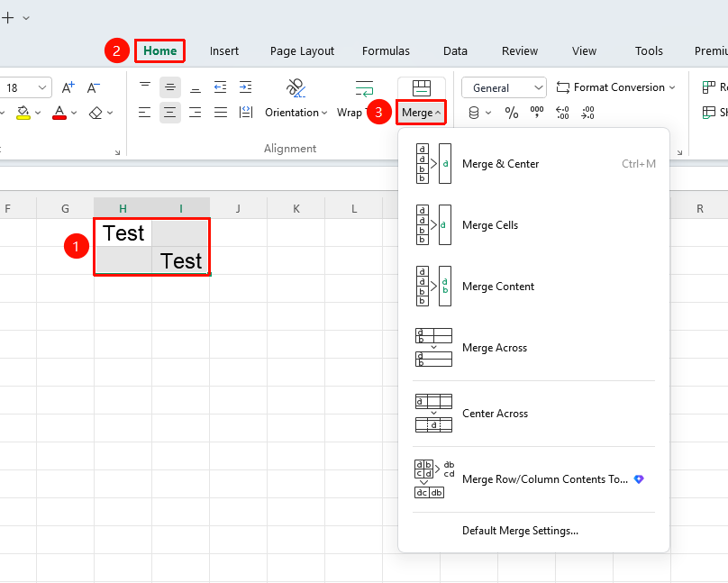Toggle Align Right alignment

click(x=195, y=113)
